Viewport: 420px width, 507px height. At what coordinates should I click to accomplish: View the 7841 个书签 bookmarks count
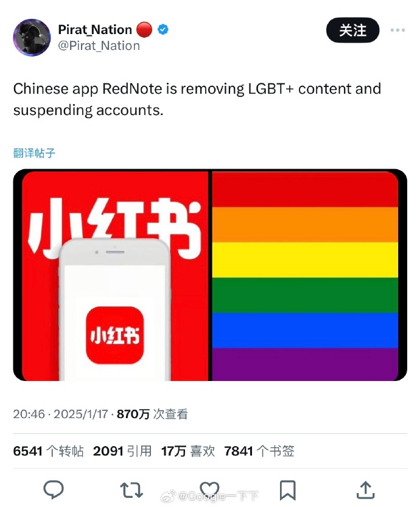pyautogui.click(x=259, y=451)
